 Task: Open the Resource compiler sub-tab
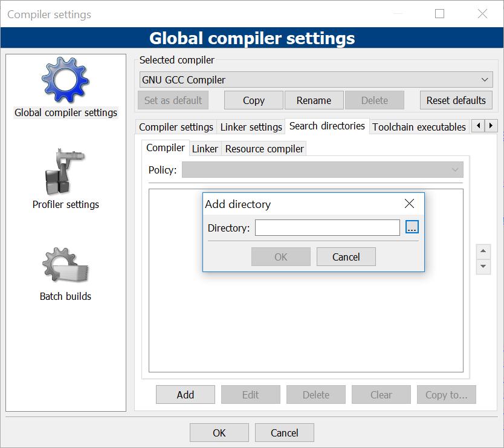click(264, 149)
